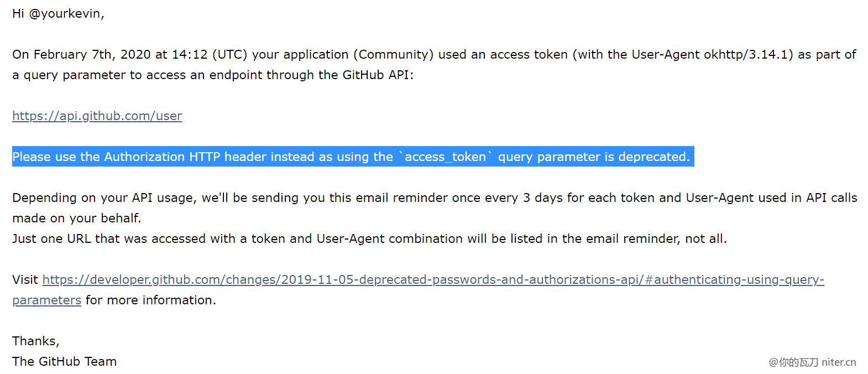Click the "made on your behalf." text
Viewport: 868px width, 374px height.
point(76,219)
